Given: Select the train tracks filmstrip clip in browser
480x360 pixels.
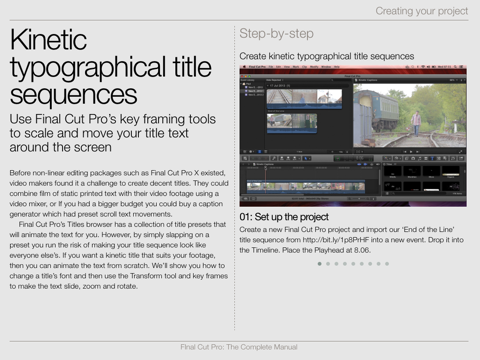Looking at the screenshot, I should click(304, 99).
